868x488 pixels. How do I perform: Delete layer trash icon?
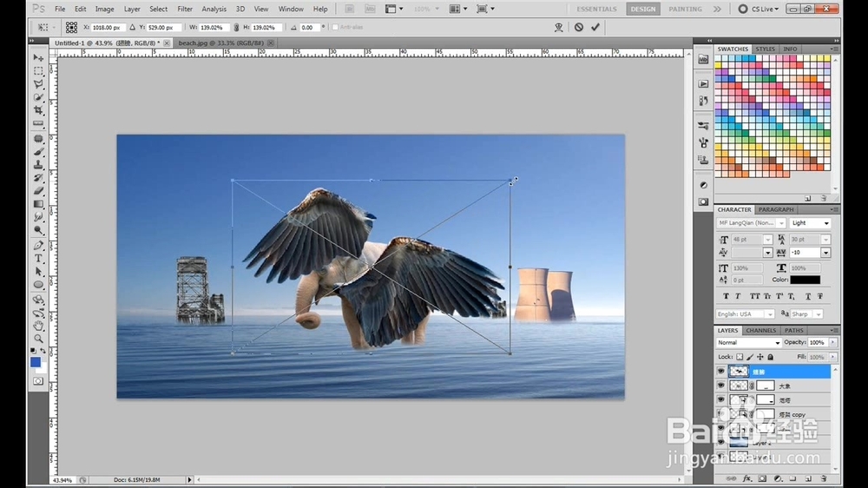(x=824, y=478)
